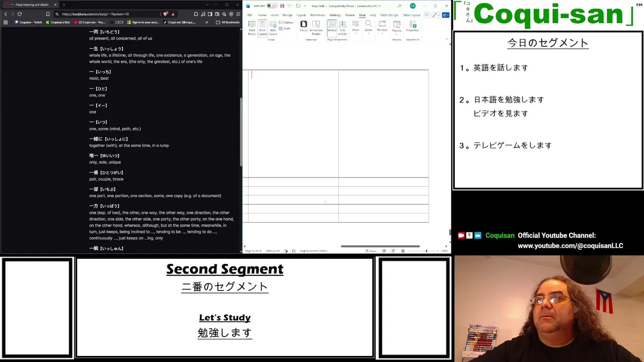
Task: Redo the action in Word
Action: click(x=298, y=6)
